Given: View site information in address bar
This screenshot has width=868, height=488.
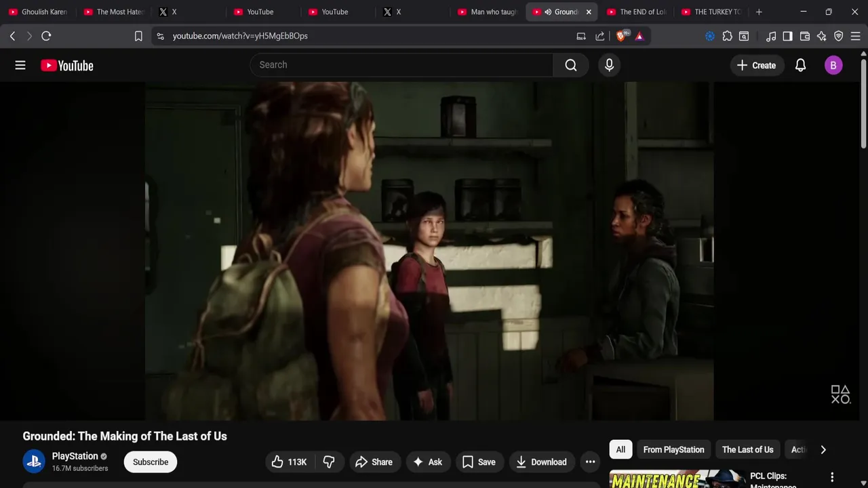Looking at the screenshot, I should tap(160, 36).
